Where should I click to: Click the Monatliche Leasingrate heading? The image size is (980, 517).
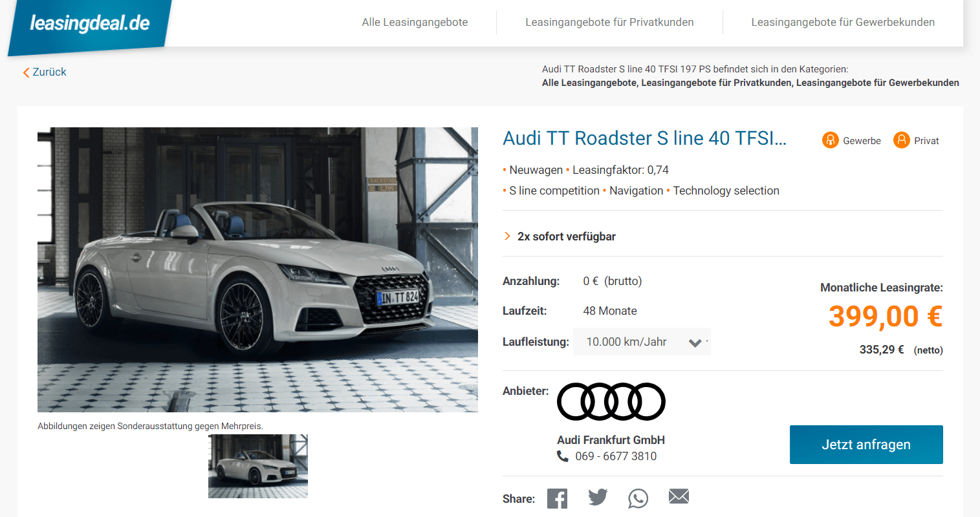coord(882,288)
